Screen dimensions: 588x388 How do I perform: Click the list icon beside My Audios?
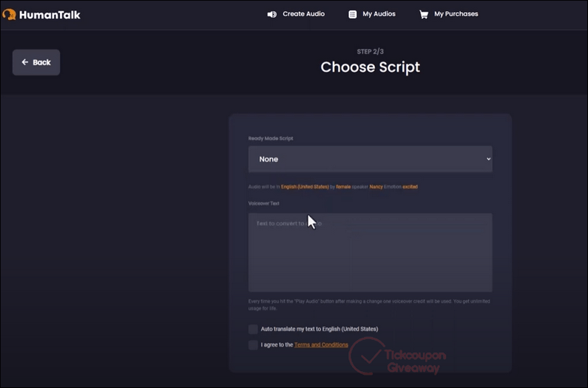pos(353,14)
